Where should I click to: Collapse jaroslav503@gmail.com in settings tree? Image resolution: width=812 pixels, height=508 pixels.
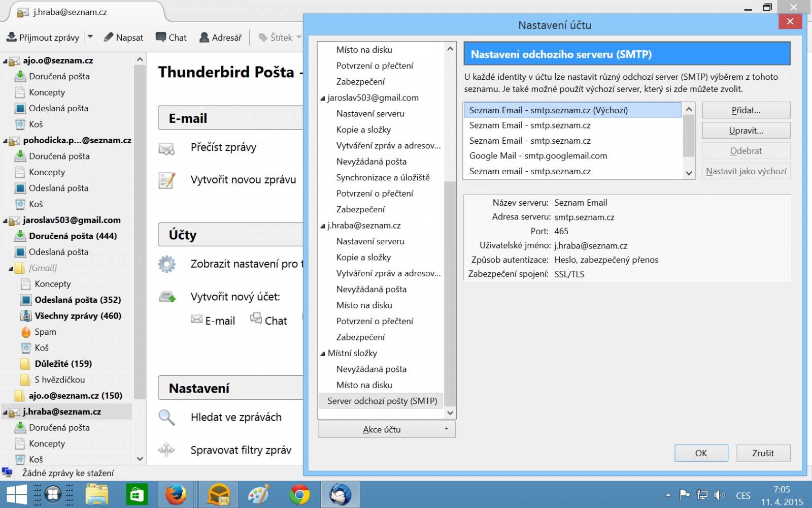323,99
